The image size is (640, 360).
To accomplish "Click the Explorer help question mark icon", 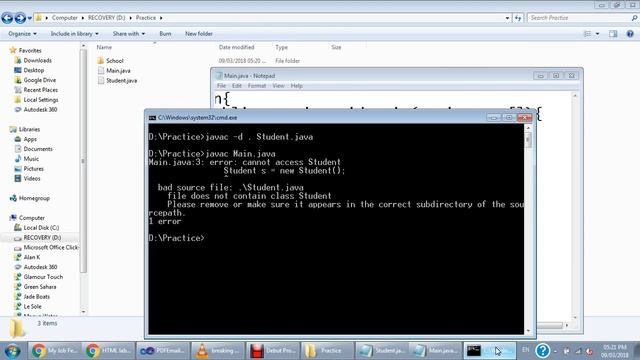I will [630, 34].
